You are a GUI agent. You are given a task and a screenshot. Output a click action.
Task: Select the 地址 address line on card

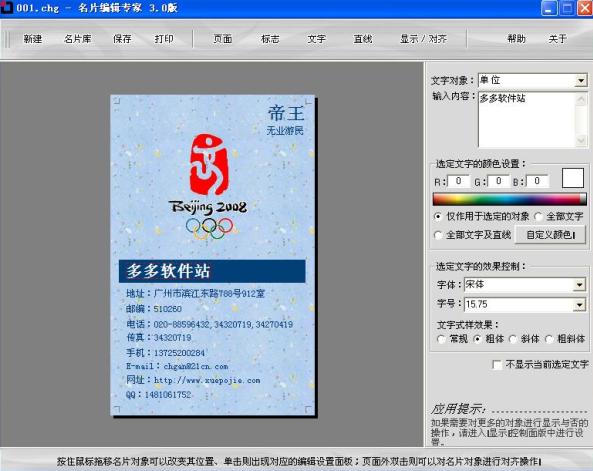(x=196, y=294)
